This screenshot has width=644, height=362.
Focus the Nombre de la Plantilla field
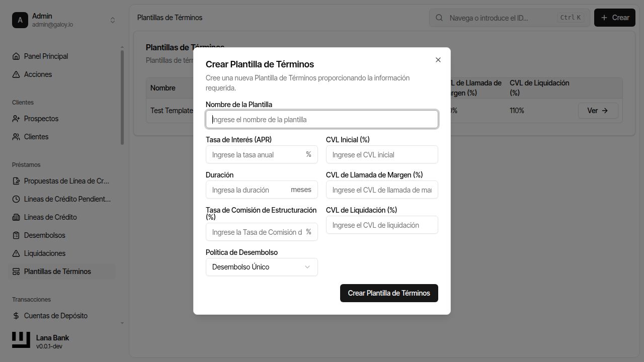point(321,119)
